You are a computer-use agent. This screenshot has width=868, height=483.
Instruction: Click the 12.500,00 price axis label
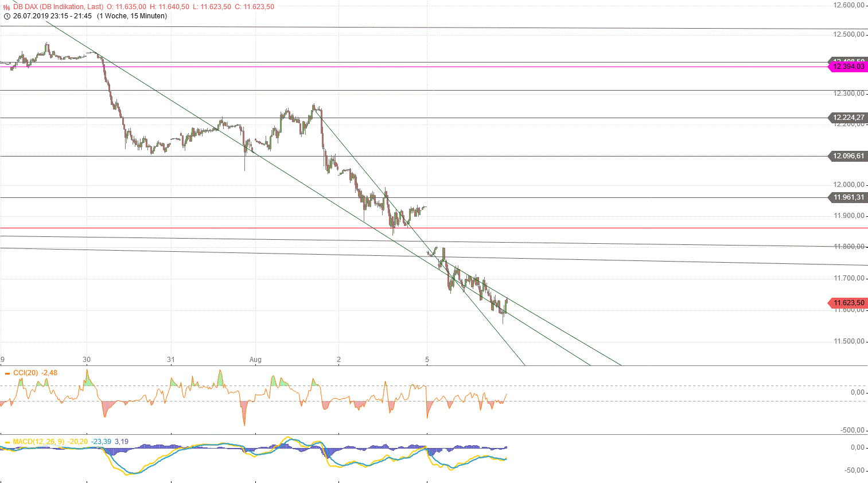tap(848, 34)
